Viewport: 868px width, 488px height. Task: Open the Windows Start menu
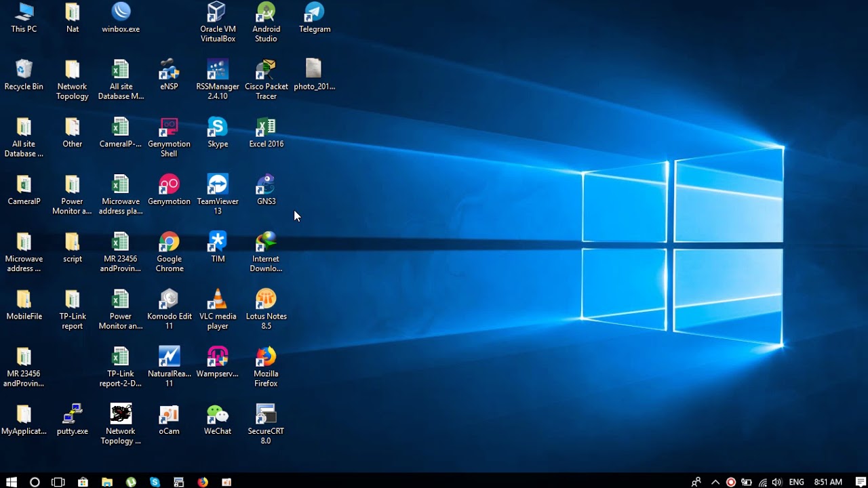[12, 482]
